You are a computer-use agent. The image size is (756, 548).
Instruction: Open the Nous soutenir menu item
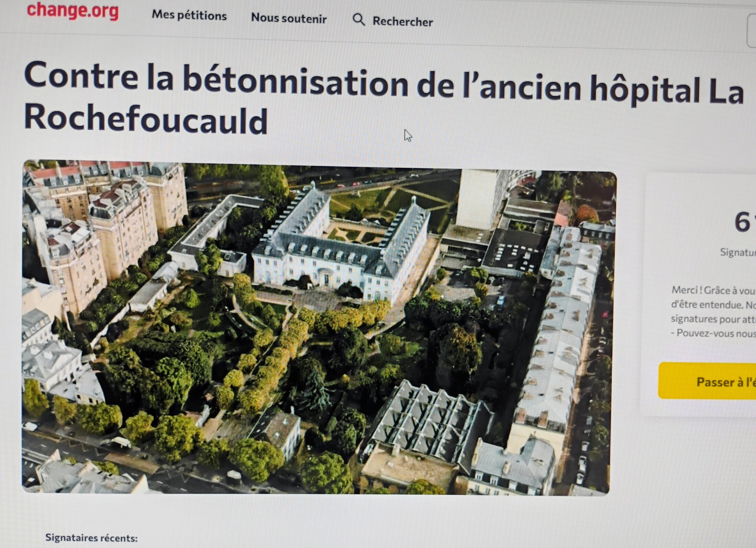pos(289,18)
